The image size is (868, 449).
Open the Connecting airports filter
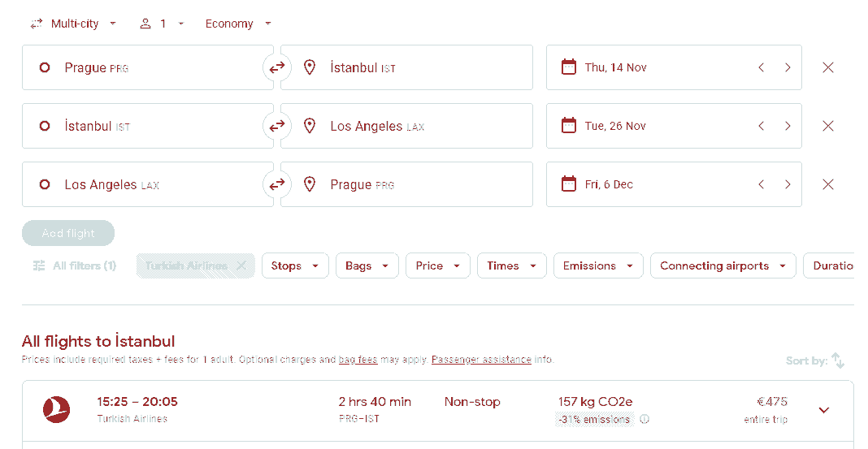723,266
